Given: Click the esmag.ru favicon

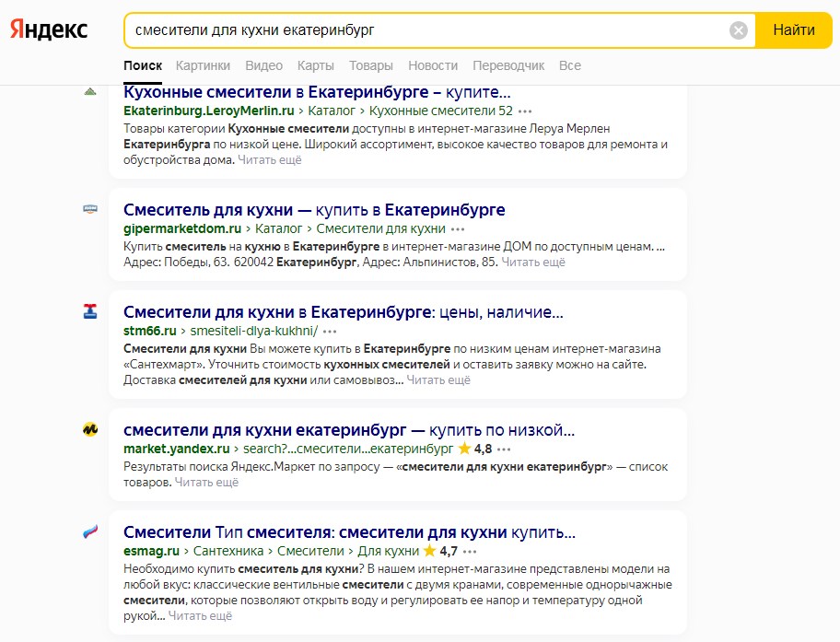Looking at the screenshot, I should pyautogui.click(x=90, y=531).
